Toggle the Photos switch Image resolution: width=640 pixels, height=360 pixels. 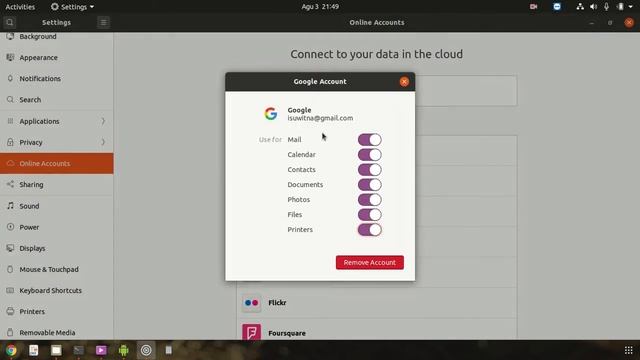click(369, 200)
